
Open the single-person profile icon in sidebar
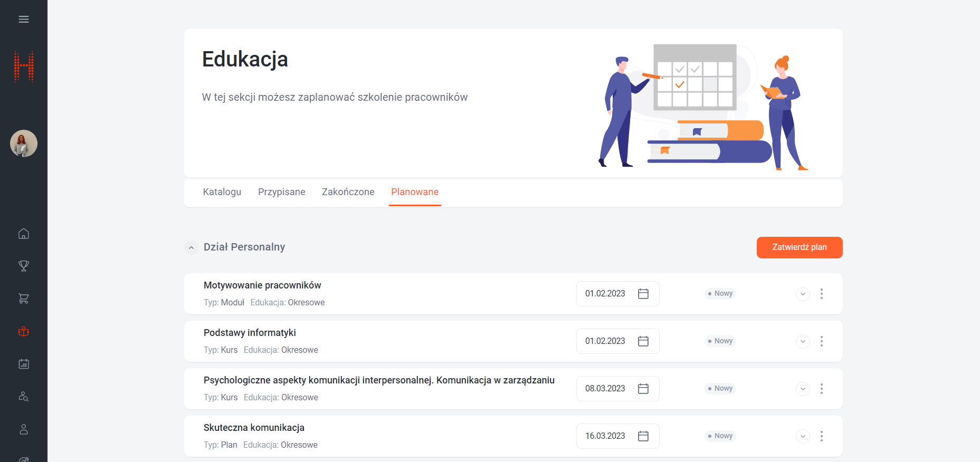coord(24,429)
